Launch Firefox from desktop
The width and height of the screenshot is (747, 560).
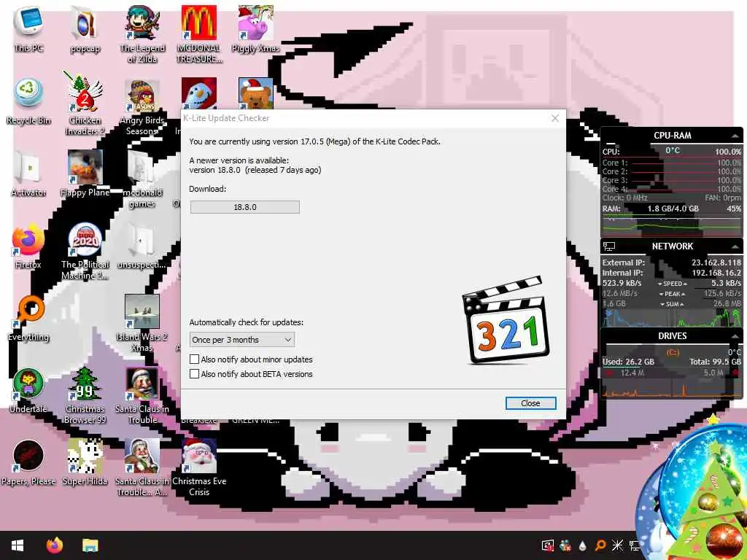28,246
